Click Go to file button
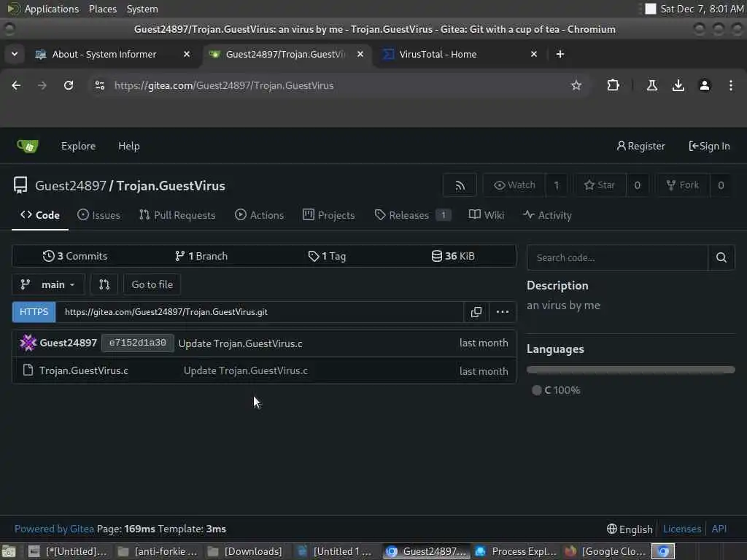Viewport: 747px width, 560px height. coord(152,284)
